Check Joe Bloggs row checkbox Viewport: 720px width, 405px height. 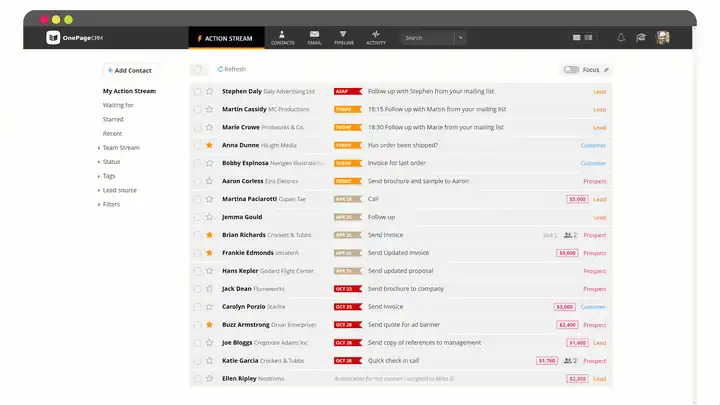point(197,343)
